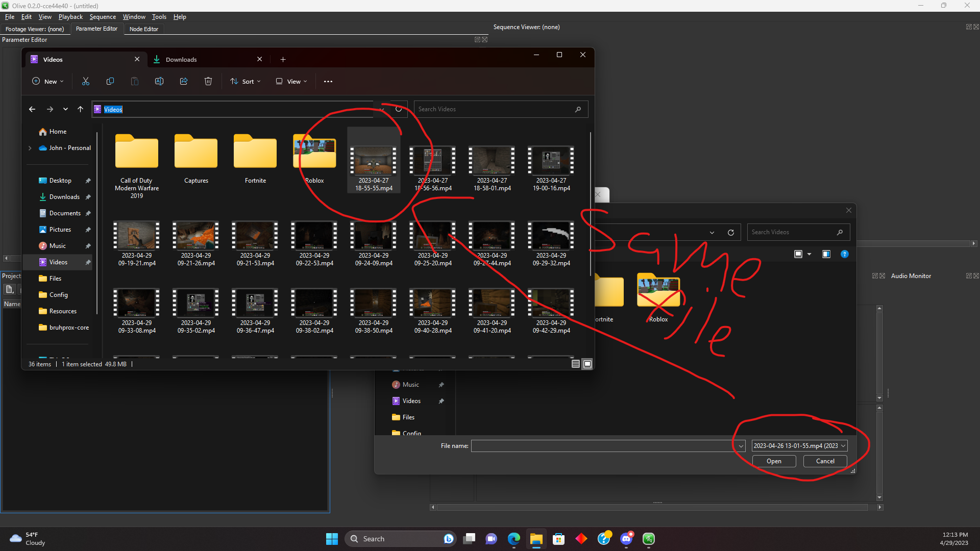
Task: Switch Explorer to details view icon
Action: tap(576, 364)
